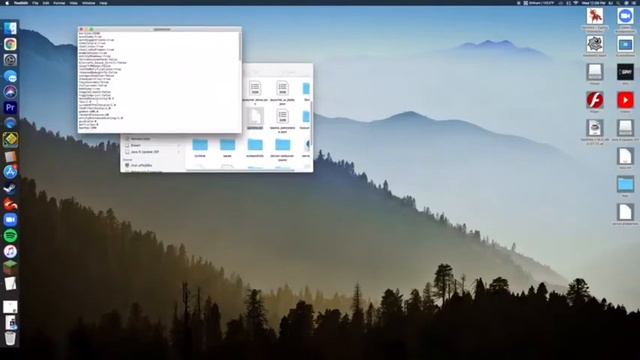Open System Preferences gear in dock
Image resolution: width=640 pixels, height=360 pixels.
coord(10,60)
